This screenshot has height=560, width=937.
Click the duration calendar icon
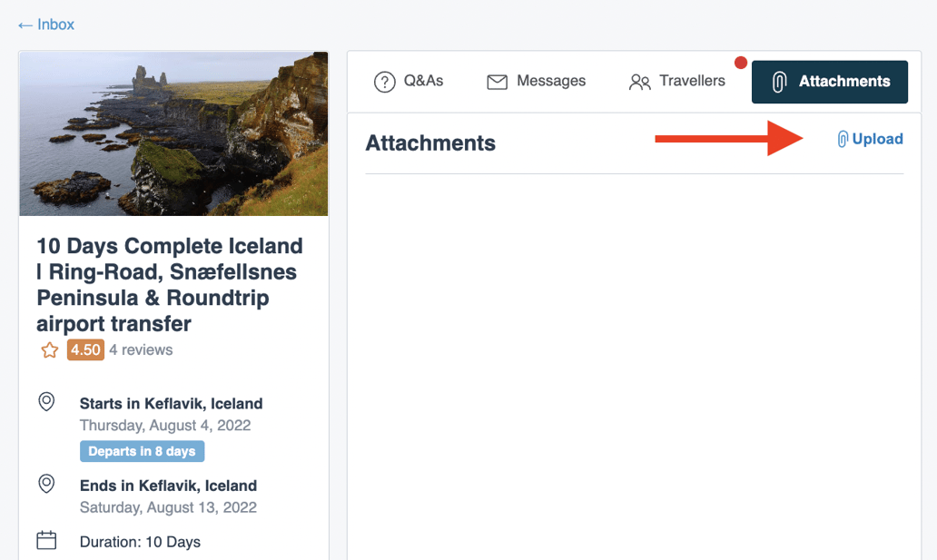click(x=46, y=541)
